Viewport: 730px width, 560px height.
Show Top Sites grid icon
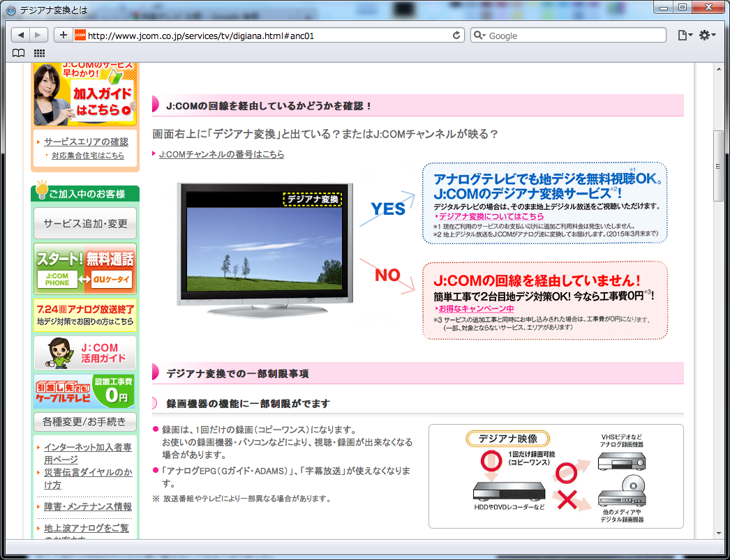[40, 53]
